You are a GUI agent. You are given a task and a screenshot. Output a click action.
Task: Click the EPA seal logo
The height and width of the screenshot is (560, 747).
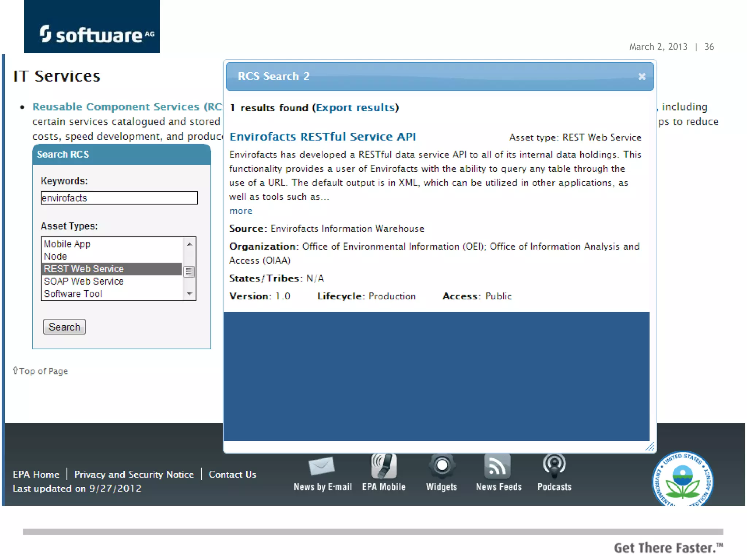682,480
